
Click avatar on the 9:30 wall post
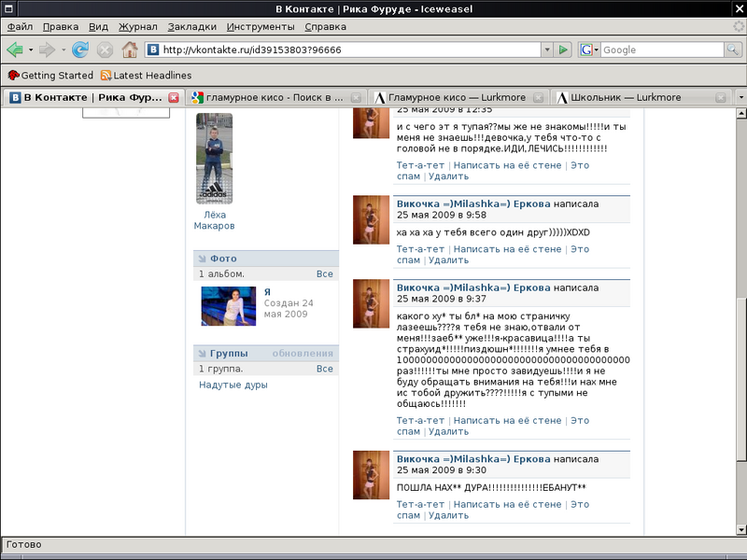pyautogui.click(x=371, y=475)
